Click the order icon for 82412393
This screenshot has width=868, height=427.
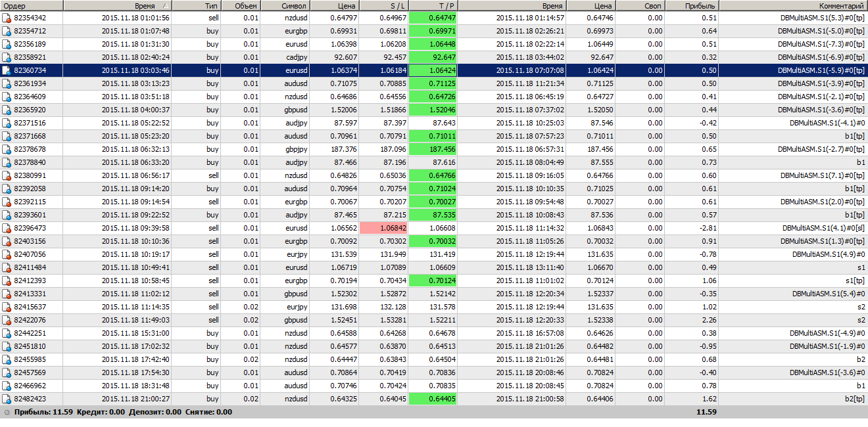(x=7, y=281)
